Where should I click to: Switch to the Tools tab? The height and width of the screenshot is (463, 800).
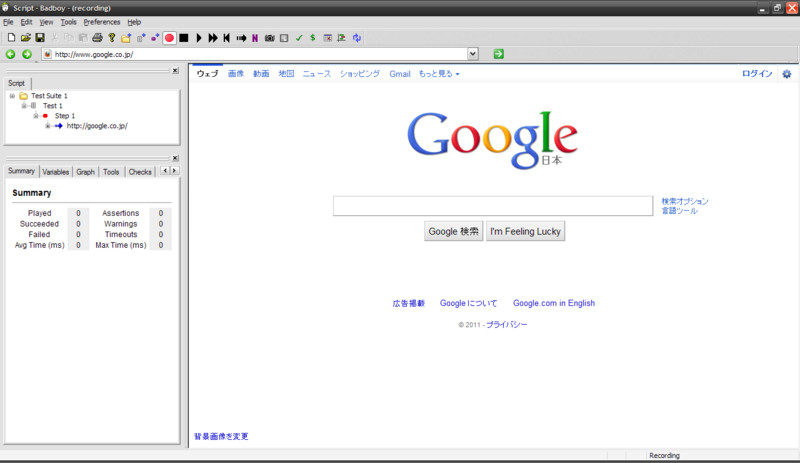coord(111,172)
